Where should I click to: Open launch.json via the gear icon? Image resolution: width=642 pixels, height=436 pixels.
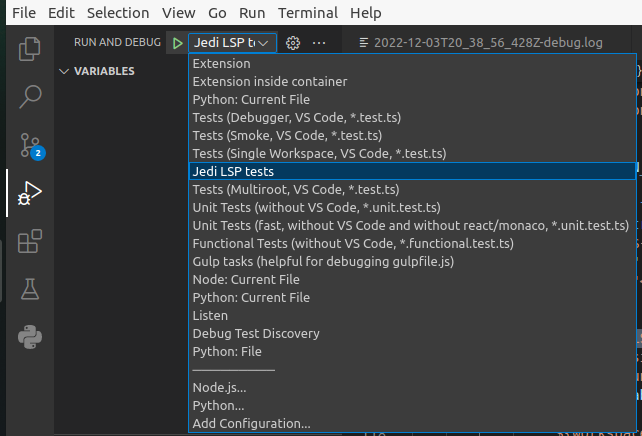pyautogui.click(x=293, y=43)
